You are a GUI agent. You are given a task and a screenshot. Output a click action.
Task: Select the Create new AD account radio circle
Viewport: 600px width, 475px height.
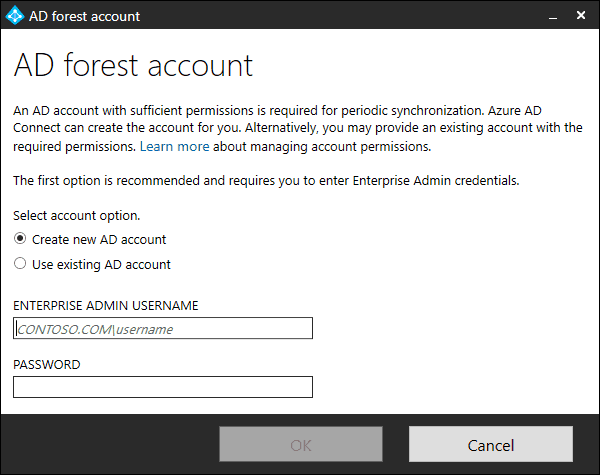pos(20,238)
